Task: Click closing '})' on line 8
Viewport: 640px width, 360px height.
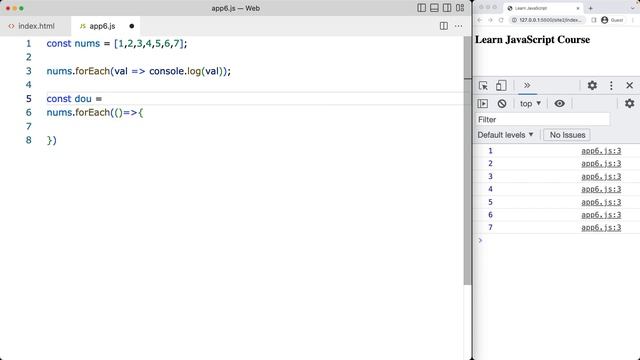Action: (51, 140)
